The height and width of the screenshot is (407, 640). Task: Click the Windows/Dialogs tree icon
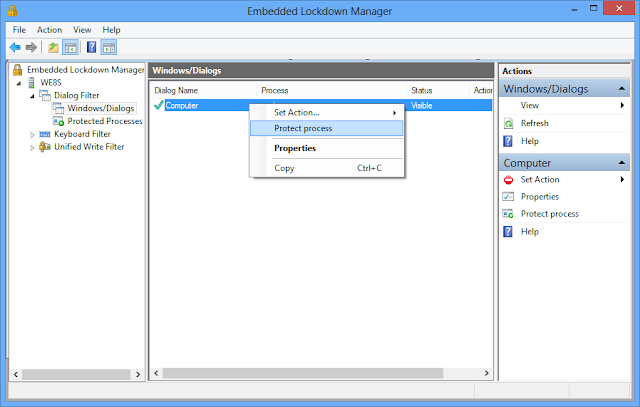58,108
